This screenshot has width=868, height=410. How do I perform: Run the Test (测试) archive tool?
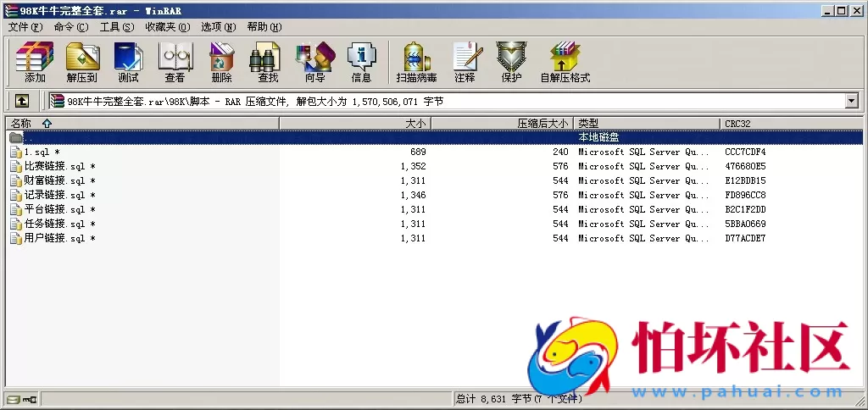[128, 57]
